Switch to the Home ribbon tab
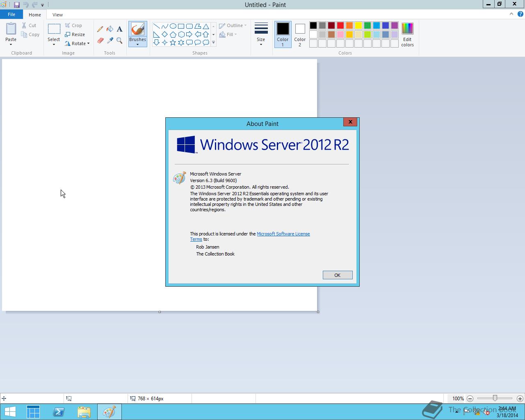This screenshot has height=420, width=525. coord(35,14)
